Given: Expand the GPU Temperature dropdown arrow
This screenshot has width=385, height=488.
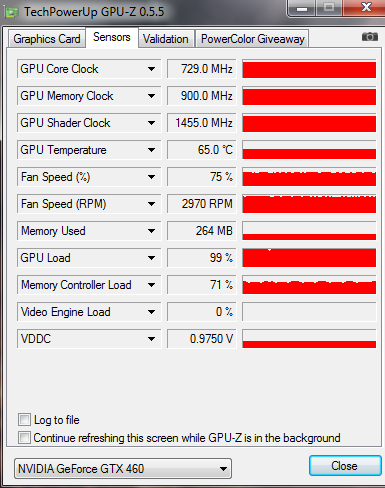Looking at the screenshot, I should (151, 150).
